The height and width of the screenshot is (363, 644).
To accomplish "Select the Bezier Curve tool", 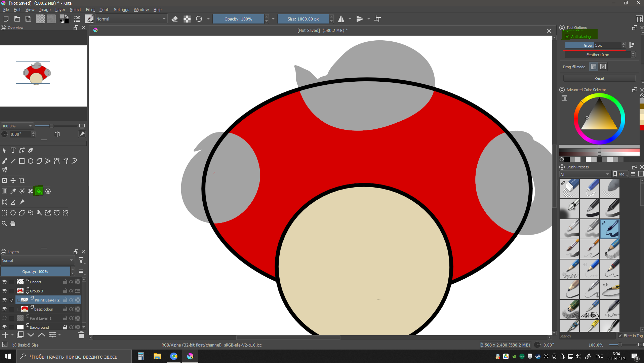I will [x=57, y=161].
